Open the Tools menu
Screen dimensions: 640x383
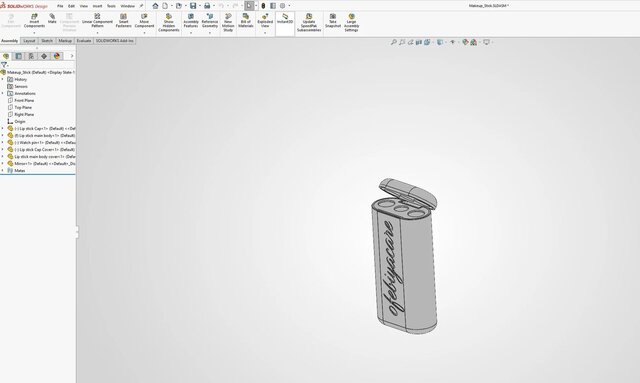click(111, 6)
